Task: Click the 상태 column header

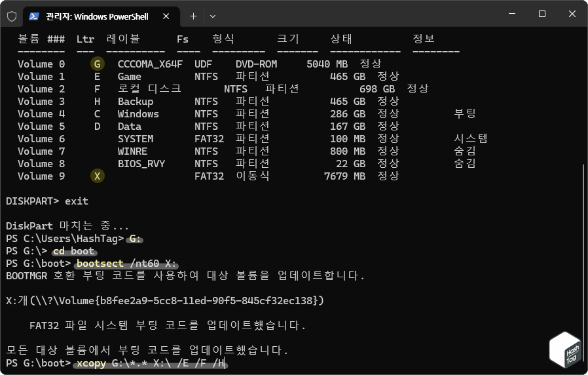Action: [340, 39]
